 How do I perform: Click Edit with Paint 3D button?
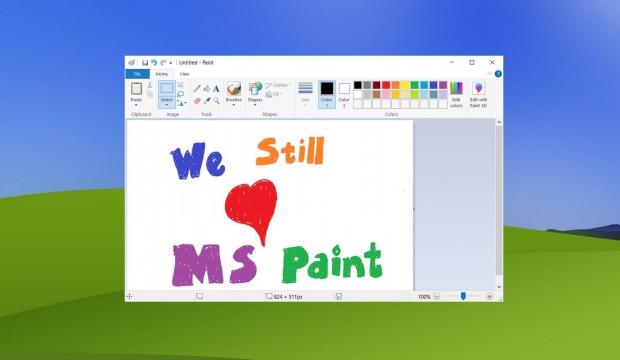(478, 94)
